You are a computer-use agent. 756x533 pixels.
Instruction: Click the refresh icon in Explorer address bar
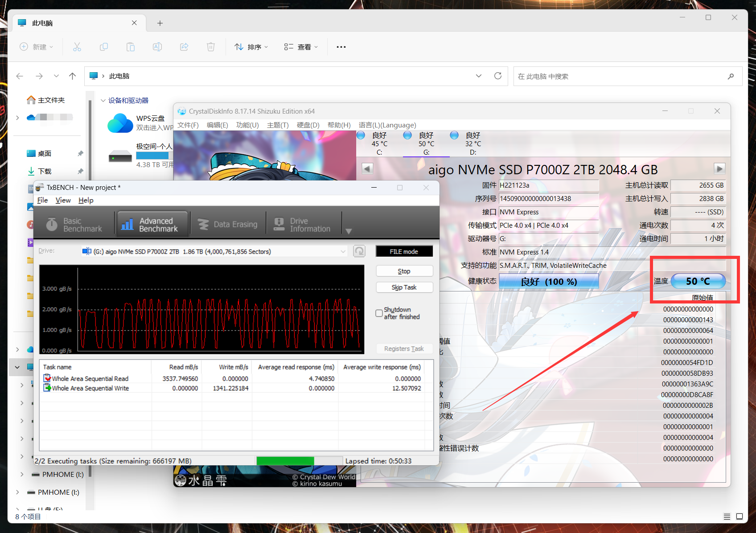pos(498,76)
